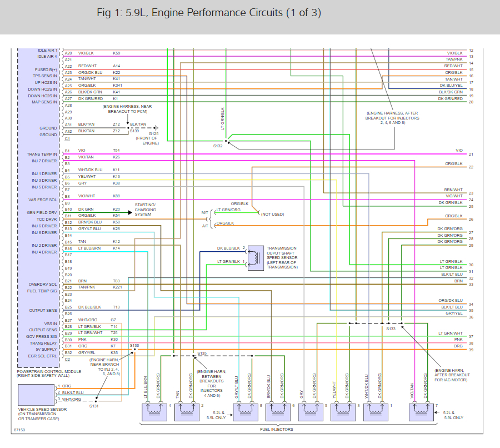The width and height of the screenshot is (500, 448).
Task: Click the S130 splice dot
Action: (134, 350)
